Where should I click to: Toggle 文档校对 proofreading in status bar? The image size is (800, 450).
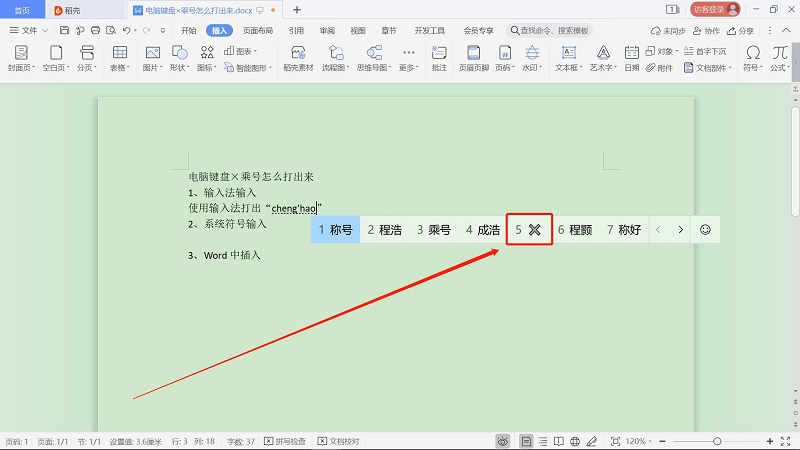338,441
